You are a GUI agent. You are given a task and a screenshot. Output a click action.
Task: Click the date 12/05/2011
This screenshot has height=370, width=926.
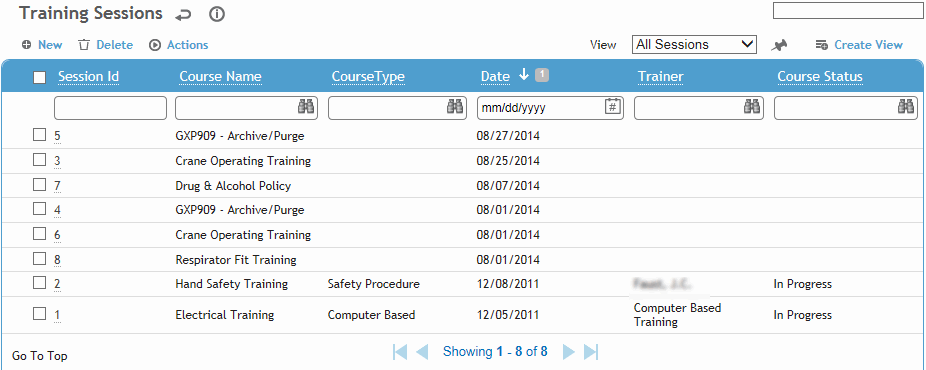[x=508, y=315]
